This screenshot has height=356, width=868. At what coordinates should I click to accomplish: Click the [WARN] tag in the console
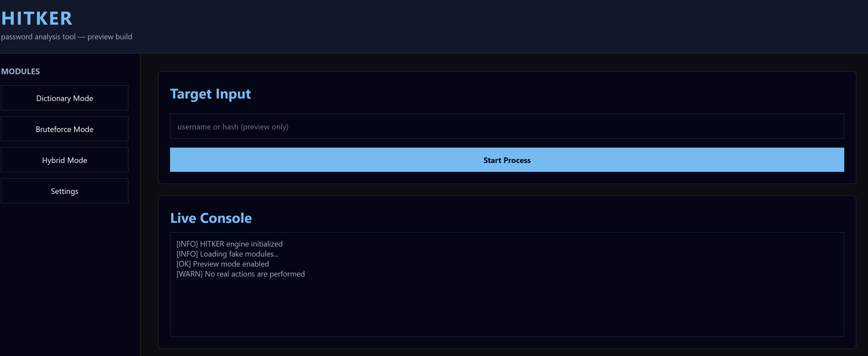(x=189, y=274)
